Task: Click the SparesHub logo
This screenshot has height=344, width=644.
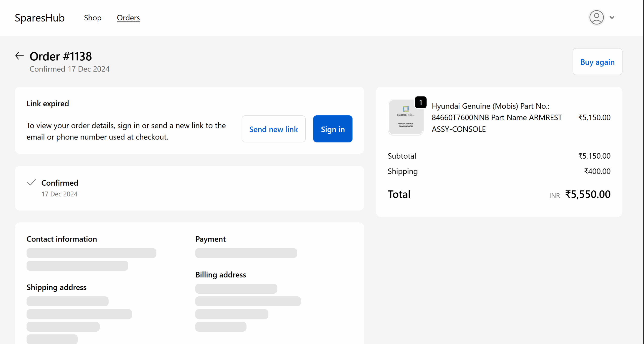Action: tap(39, 18)
